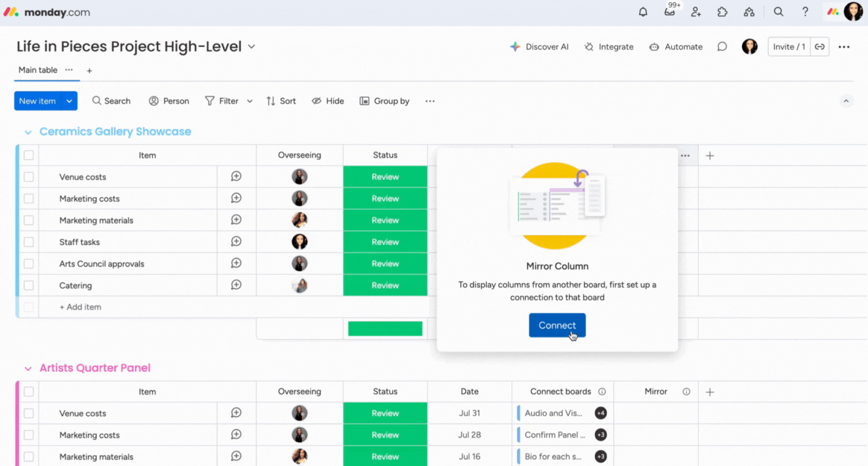Copy the board link icon
This screenshot has width=868, height=466.
pos(820,47)
